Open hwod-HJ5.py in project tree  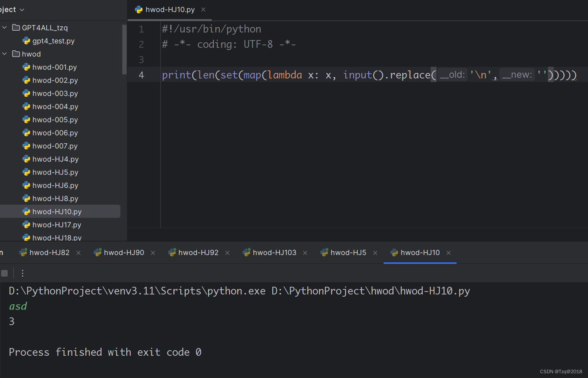point(55,172)
